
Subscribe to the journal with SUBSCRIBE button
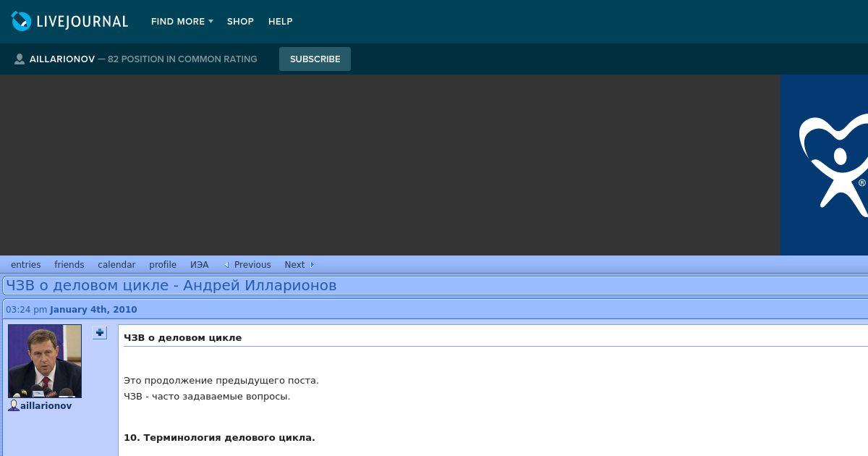[x=315, y=59]
